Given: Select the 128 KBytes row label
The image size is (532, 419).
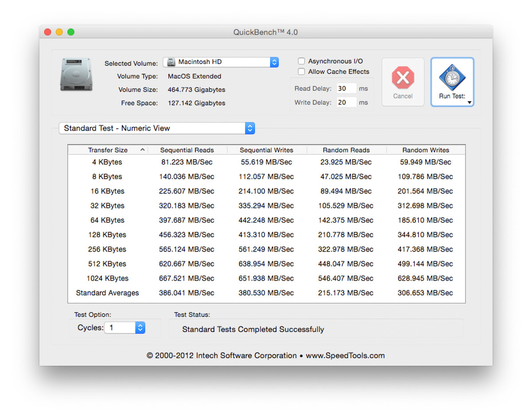Looking at the screenshot, I should pyautogui.click(x=107, y=235).
